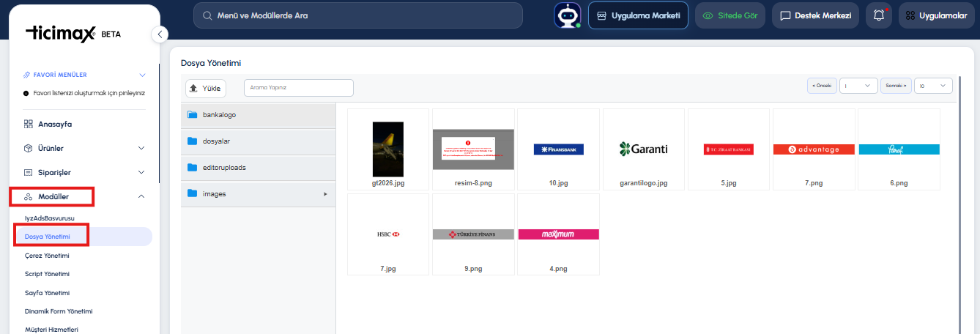980x334 pixels.
Task: Select the advantage 7.png thumbnail
Action: (x=814, y=149)
